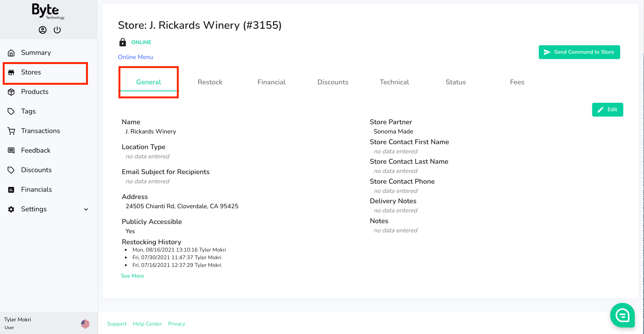
Task: Click the user account profile icon
Action: coord(43,30)
